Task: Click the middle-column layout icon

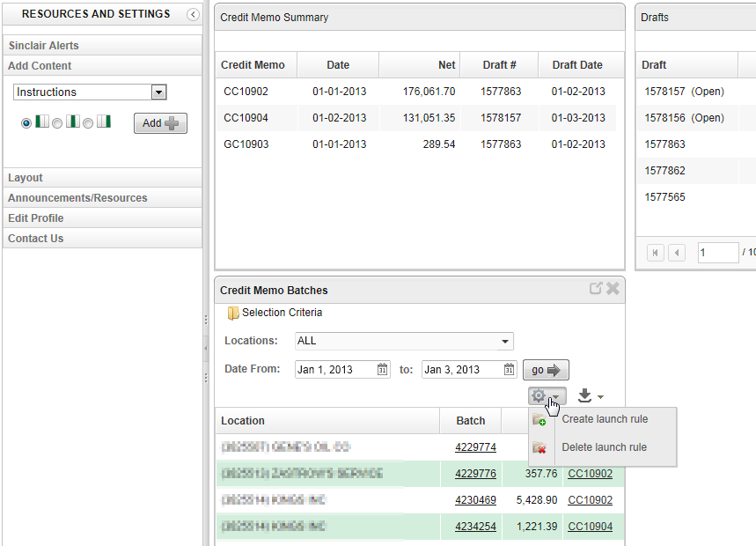Action: [x=73, y=122]
